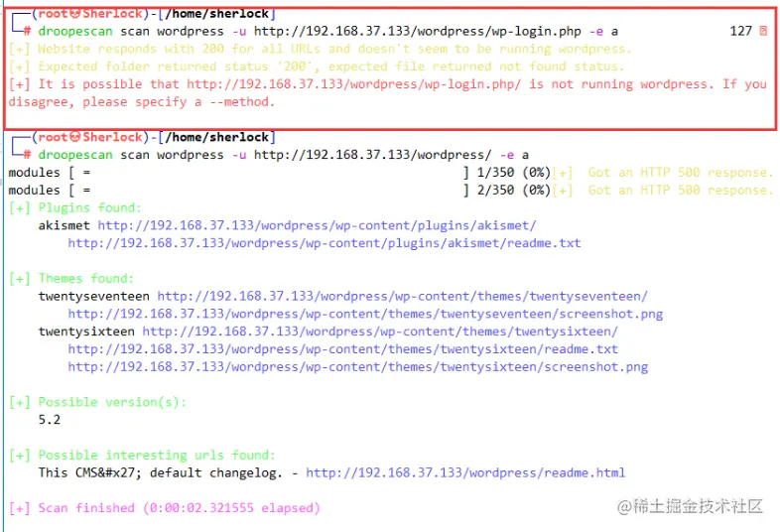Open the wordpress readme.html link

[465, 472]
